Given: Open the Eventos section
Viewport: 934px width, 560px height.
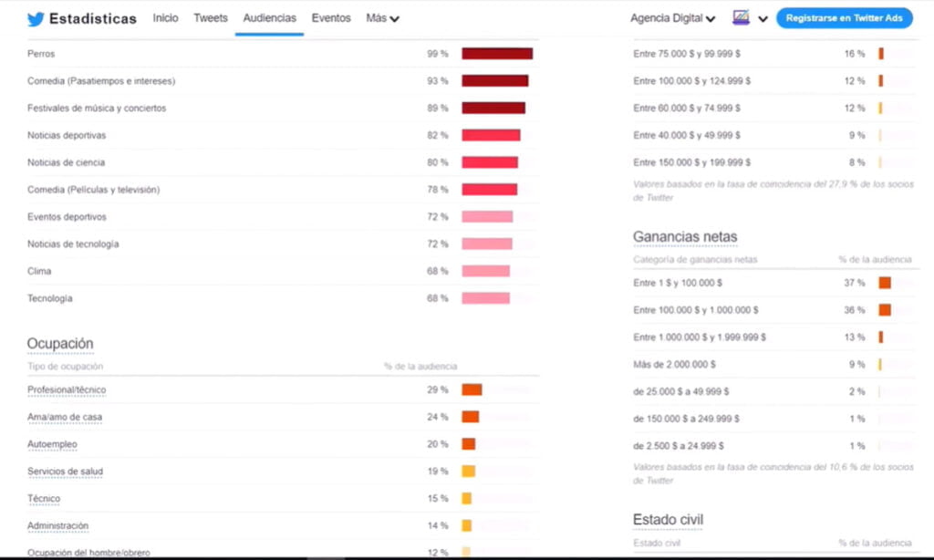Looking at the screenshot, I should coord(330,17).
